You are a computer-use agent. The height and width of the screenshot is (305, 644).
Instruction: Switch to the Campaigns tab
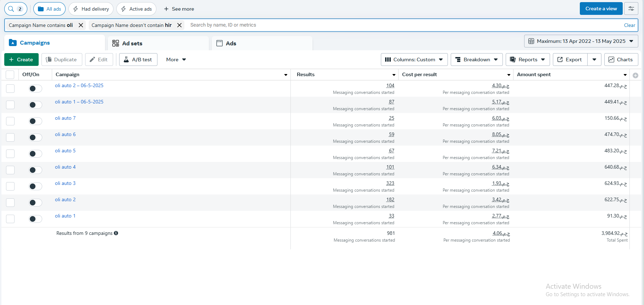pyautogui.click(x=55, y=43)
